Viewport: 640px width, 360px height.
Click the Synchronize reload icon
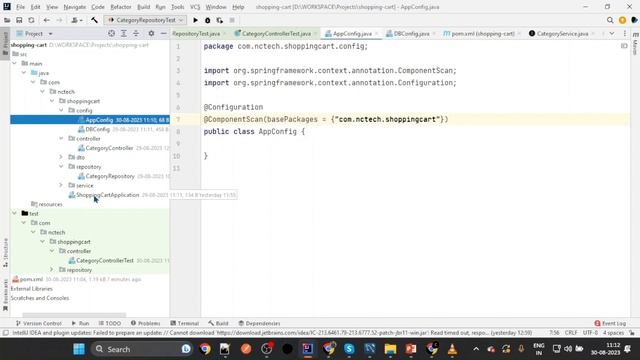31,20
